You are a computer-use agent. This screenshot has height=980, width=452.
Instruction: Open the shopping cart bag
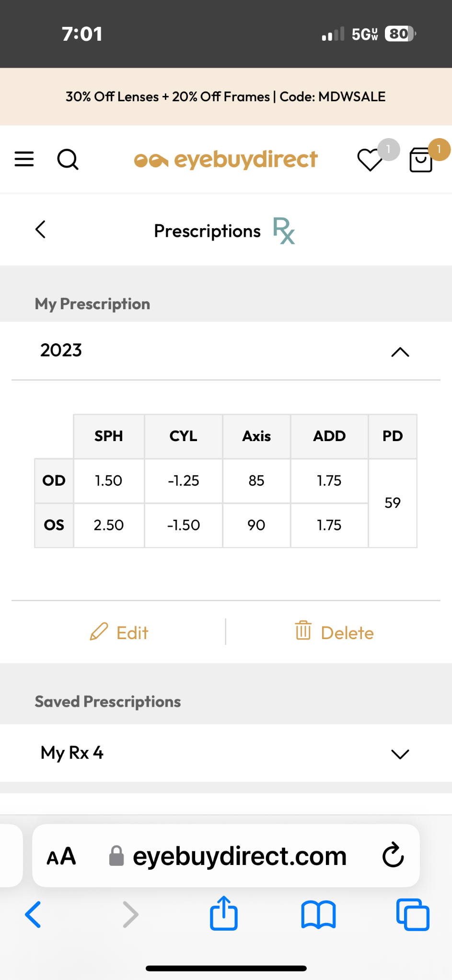click(421, 160)
